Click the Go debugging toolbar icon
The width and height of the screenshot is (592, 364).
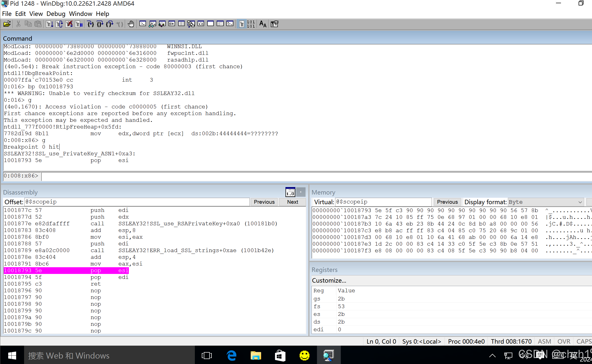coord(50,24)
